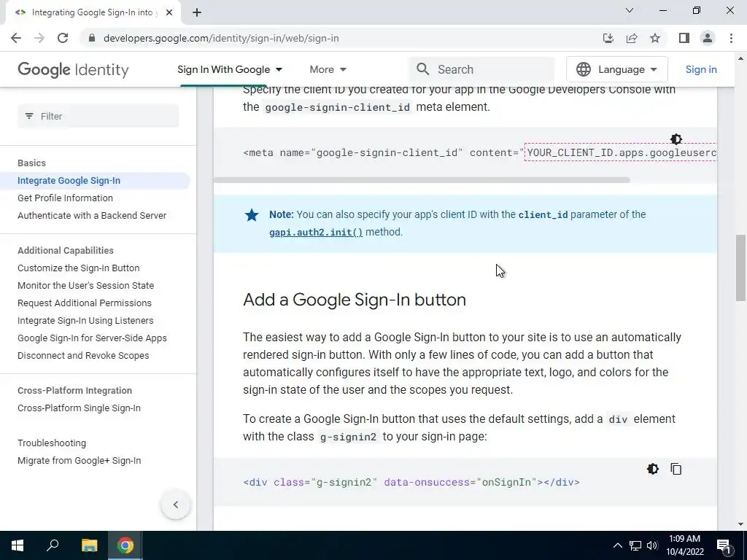Click the code block horizontal scrollbar
Screen dimensions: 747x560
(x=422, y=180)
